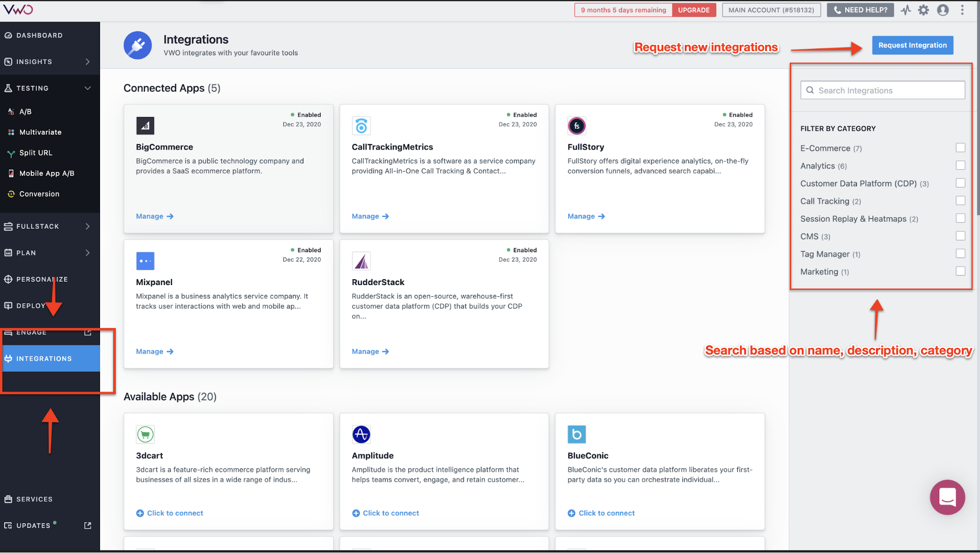Check the CMS category filter

[960, 236]
